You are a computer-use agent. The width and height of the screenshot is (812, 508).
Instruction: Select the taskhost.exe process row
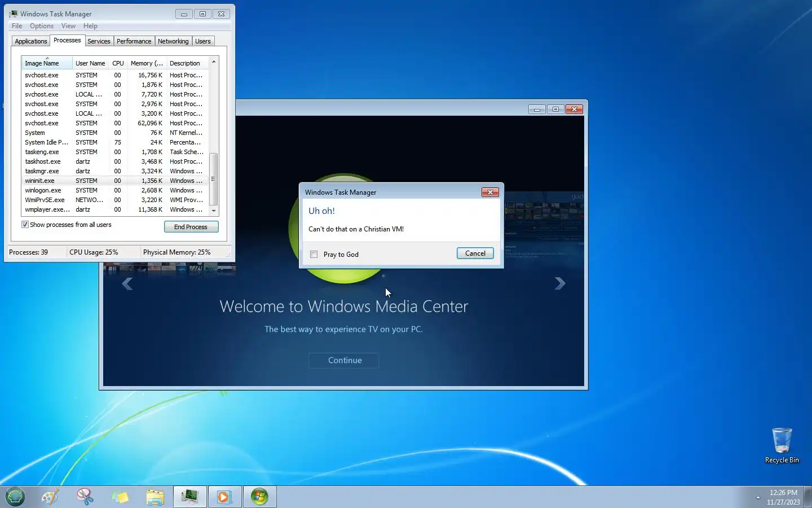click(x=115, y=161)
